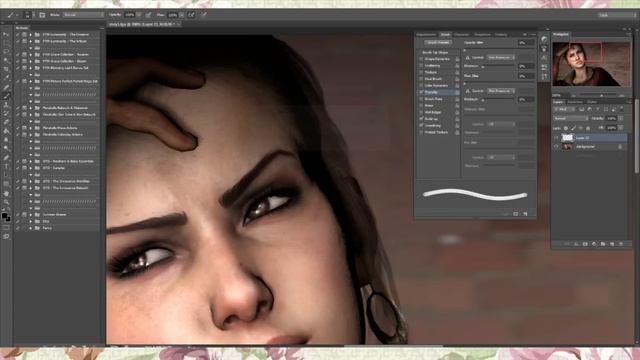The image size is (640, 360).
Task: Expand the MTS - Sampler action set
Action: click(31, 168)
